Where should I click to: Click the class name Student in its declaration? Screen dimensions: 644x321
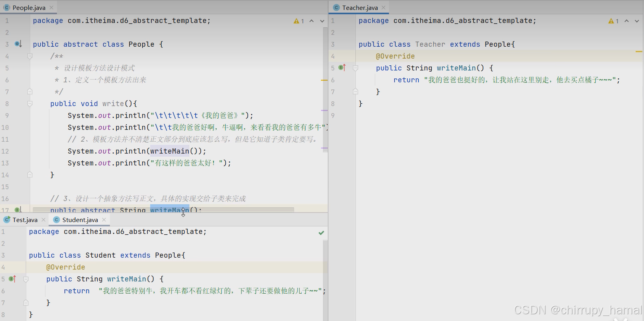point(100,255)
